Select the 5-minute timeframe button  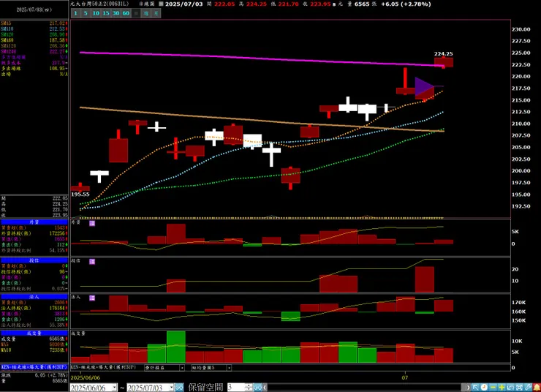pyautogui.click(x=86, y=13)
